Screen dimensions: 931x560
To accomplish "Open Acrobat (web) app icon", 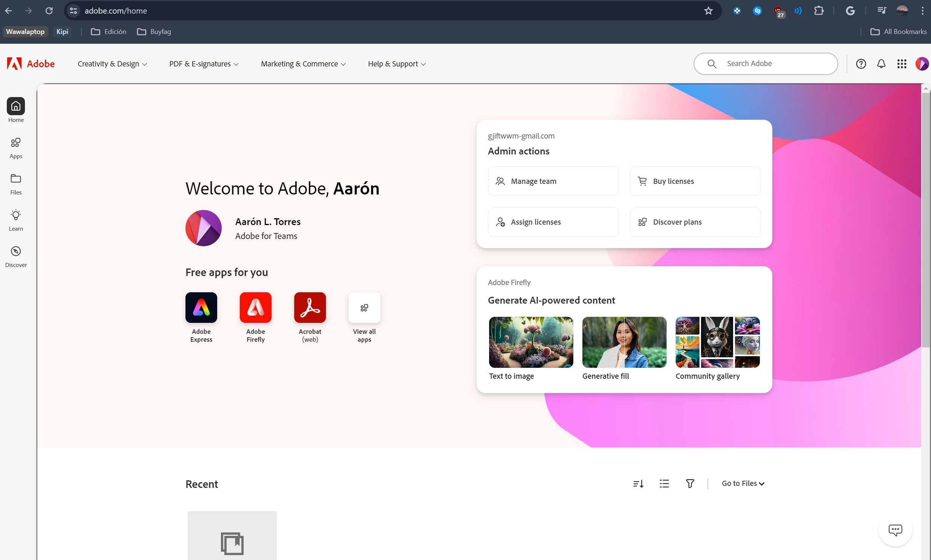I will (x=310, y=307).
